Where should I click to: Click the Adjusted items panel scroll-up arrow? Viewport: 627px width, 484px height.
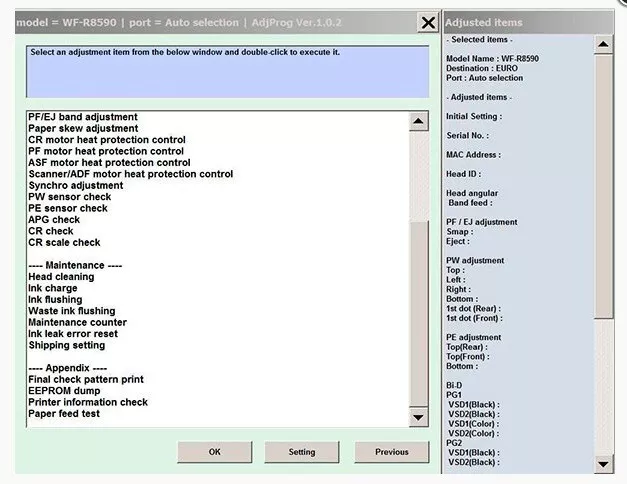(603, 44)
